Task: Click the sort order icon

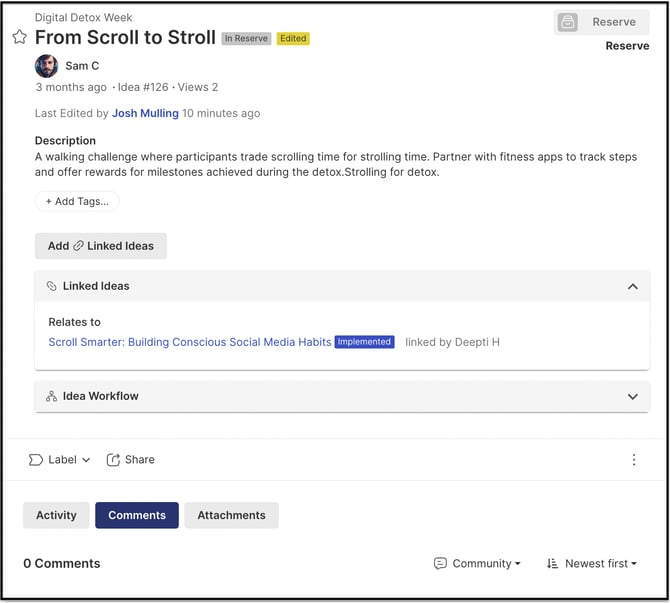Action: coord(552,563)
